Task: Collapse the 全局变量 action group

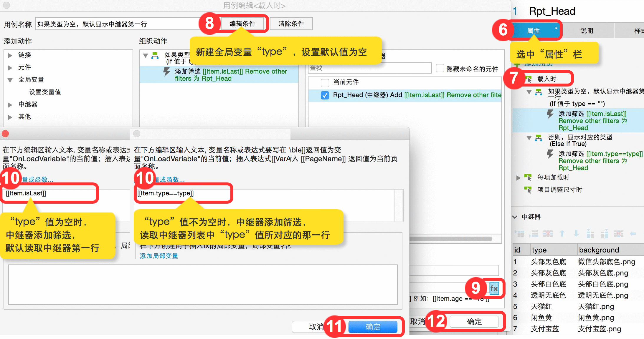Action: 10,80
